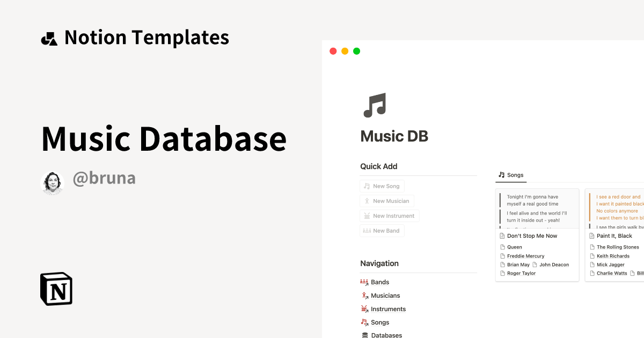
Task: Click the Notion Templates shapes logo icon
Action: pos(49,39)
